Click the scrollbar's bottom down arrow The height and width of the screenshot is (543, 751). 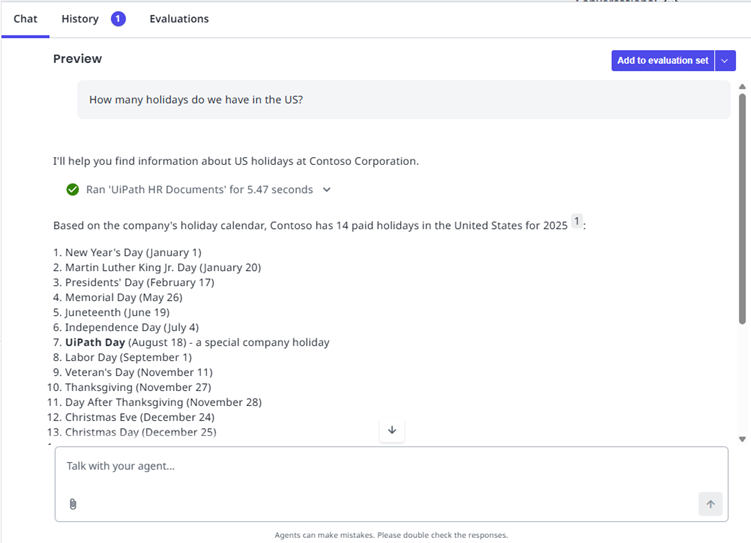[742, 439]
